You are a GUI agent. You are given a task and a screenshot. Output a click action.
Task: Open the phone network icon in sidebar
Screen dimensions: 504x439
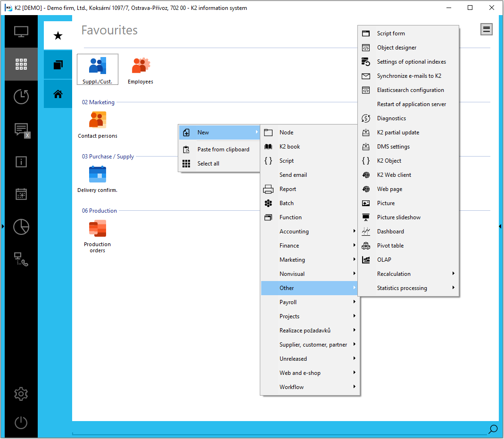(x=21, y=259)
